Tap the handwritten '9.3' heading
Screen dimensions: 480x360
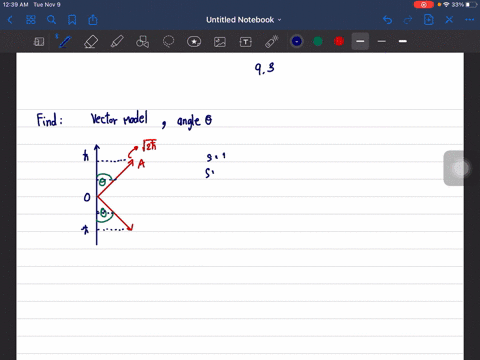[265, 68]
